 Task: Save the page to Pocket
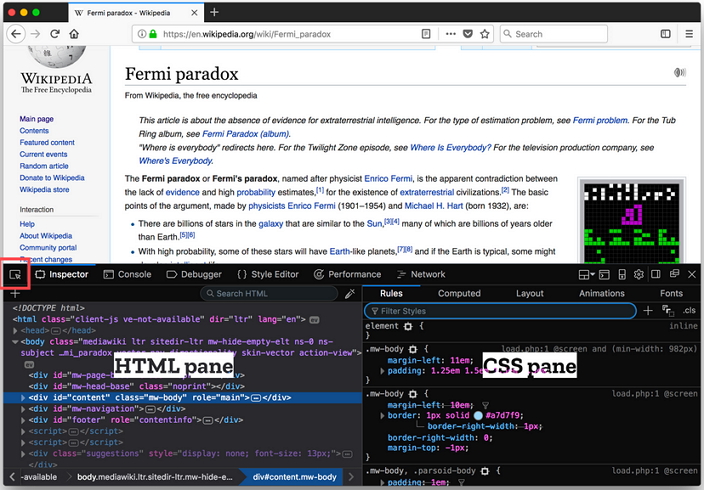click(467, 34)
